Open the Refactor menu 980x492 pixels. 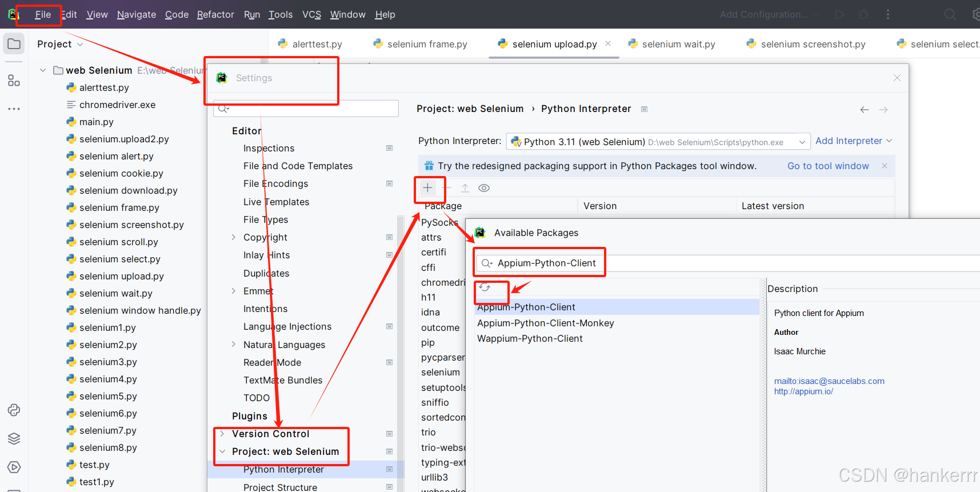(215, 14)
